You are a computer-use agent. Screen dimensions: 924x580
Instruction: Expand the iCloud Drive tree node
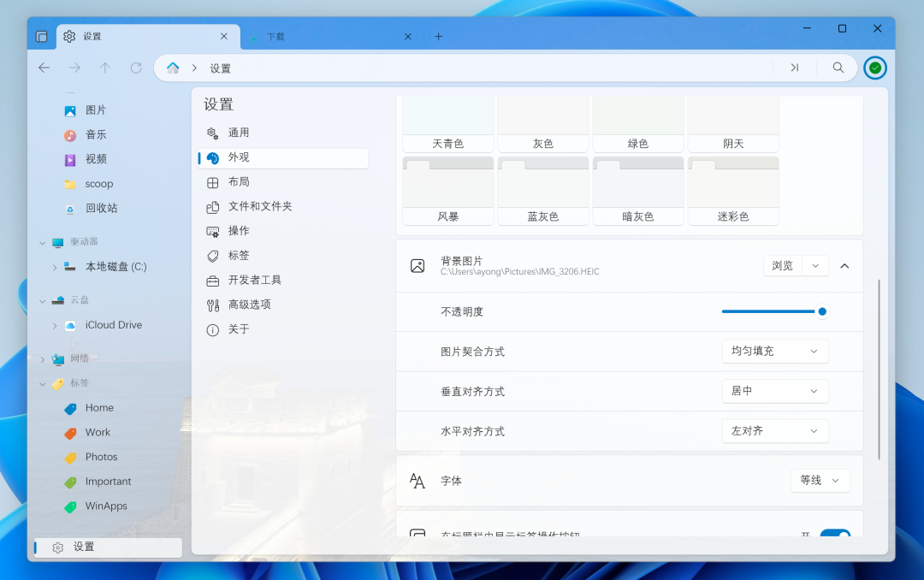55,325
